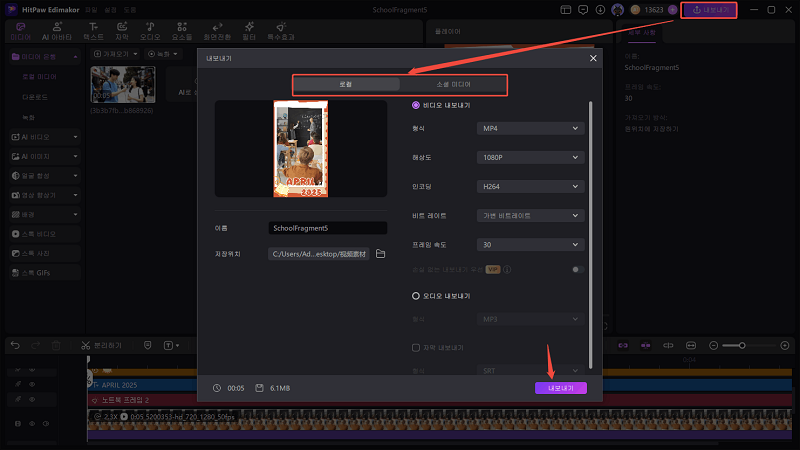Open the Audio tool in the top toolbar
This screenshot has width=800, height=450.
[149, 29]
